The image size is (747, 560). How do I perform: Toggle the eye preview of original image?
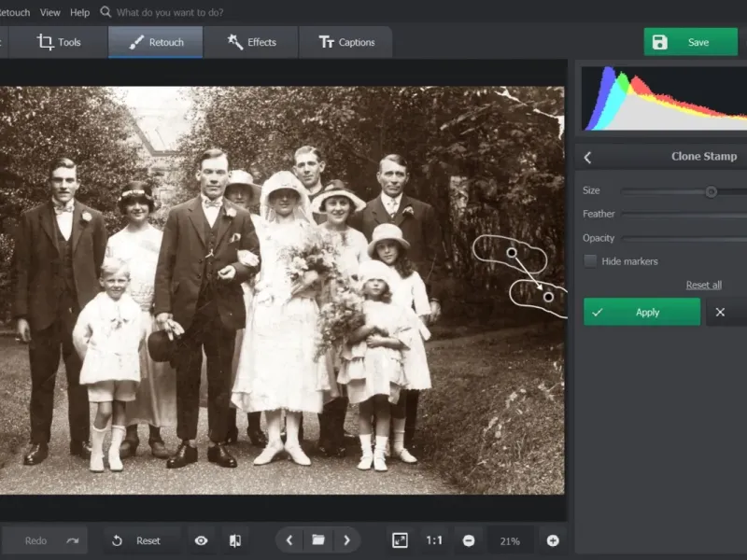coord(201,540)
